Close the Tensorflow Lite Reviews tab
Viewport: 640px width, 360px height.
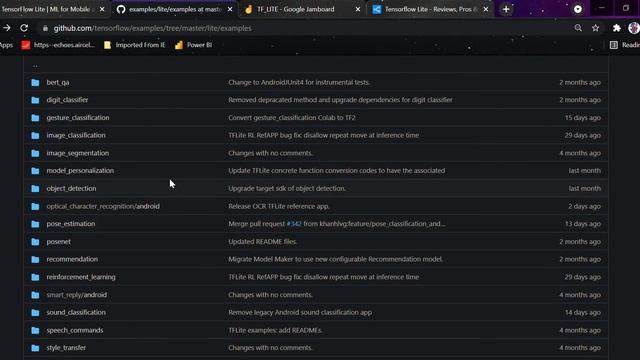(x=486, y=9)
